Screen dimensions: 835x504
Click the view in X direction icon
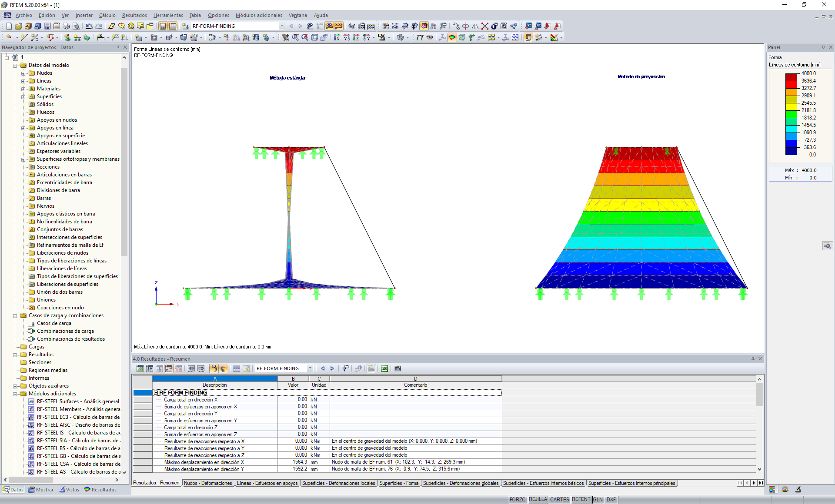coord(337,37)
